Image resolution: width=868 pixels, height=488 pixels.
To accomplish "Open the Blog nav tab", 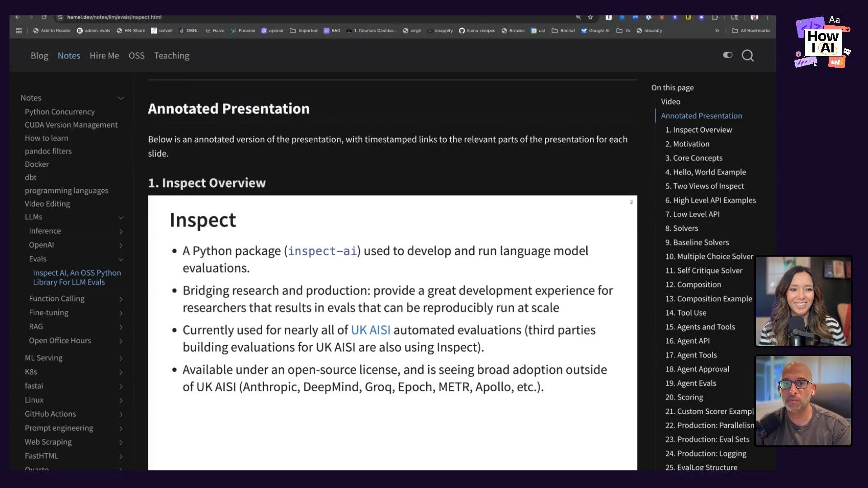I will point(39,56).
